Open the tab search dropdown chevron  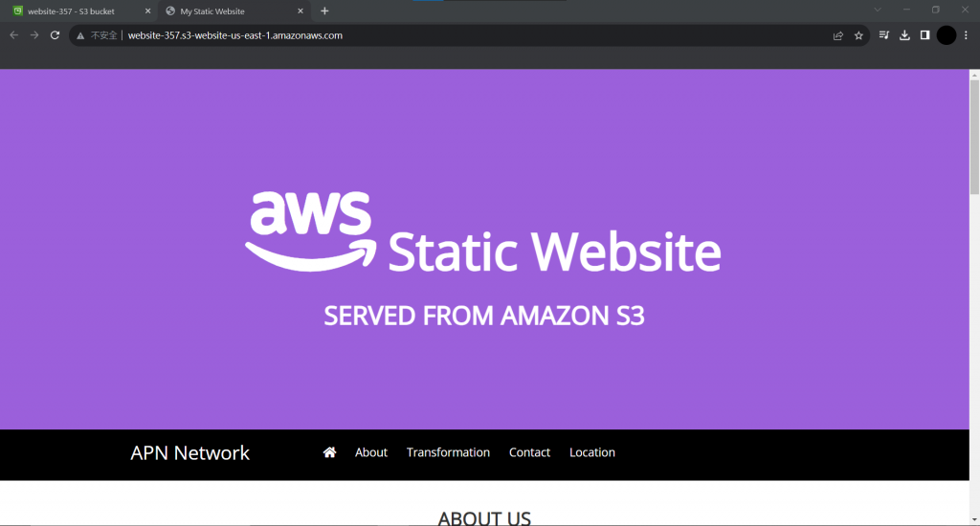pyautogui.click(x=878, y=10)
